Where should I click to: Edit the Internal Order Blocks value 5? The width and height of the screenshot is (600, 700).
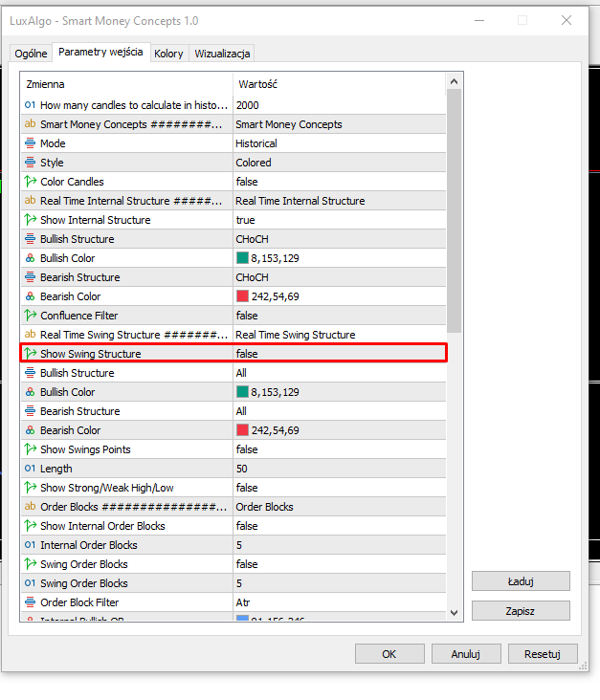340,545
